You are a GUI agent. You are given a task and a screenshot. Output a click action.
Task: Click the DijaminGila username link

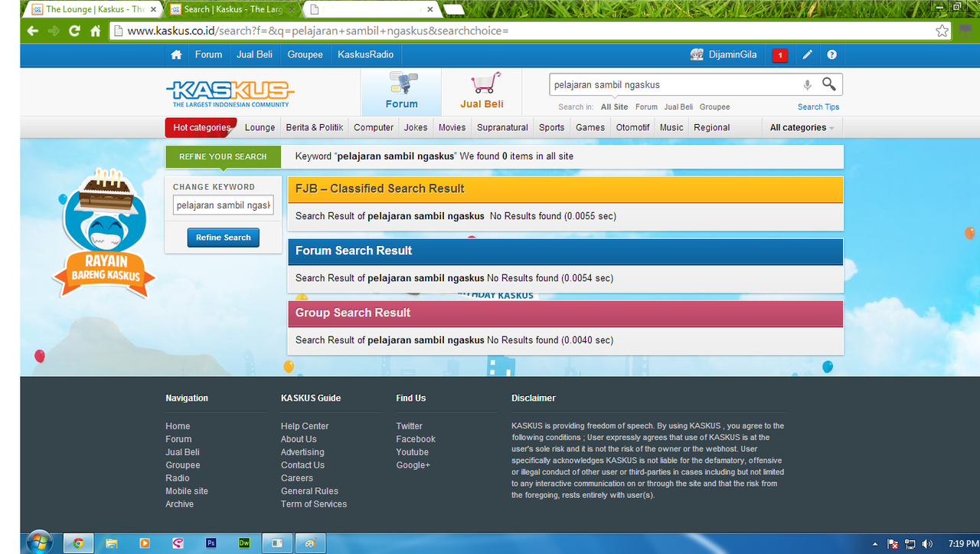[733, 54]
